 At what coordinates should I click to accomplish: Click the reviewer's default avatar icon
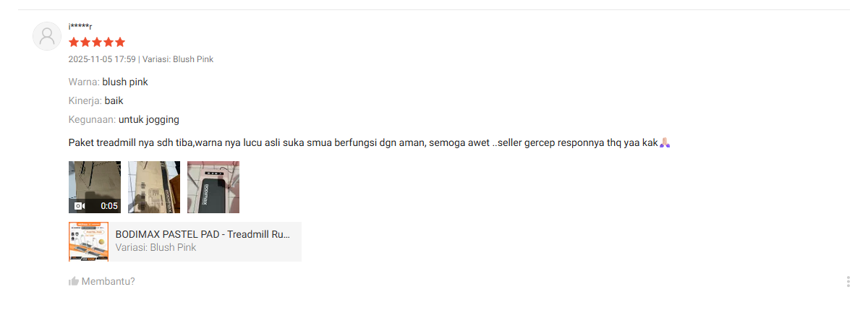(47, 36)
